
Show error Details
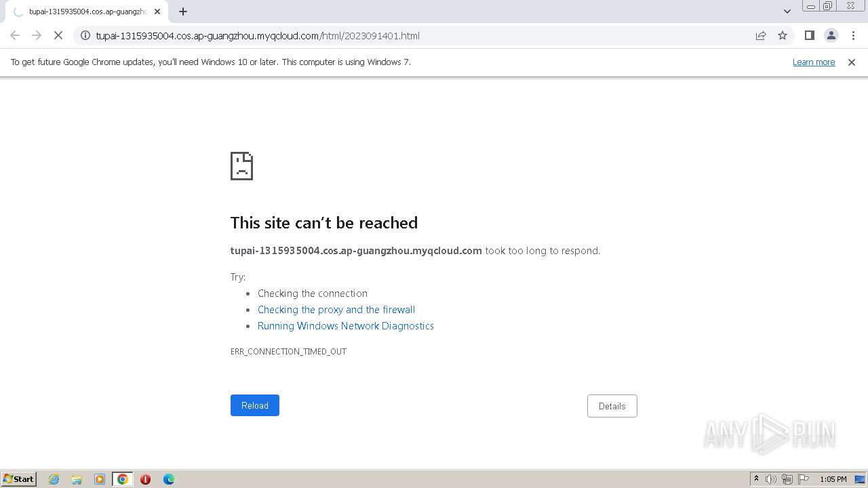pyautogui.click(x=612, y=406)
